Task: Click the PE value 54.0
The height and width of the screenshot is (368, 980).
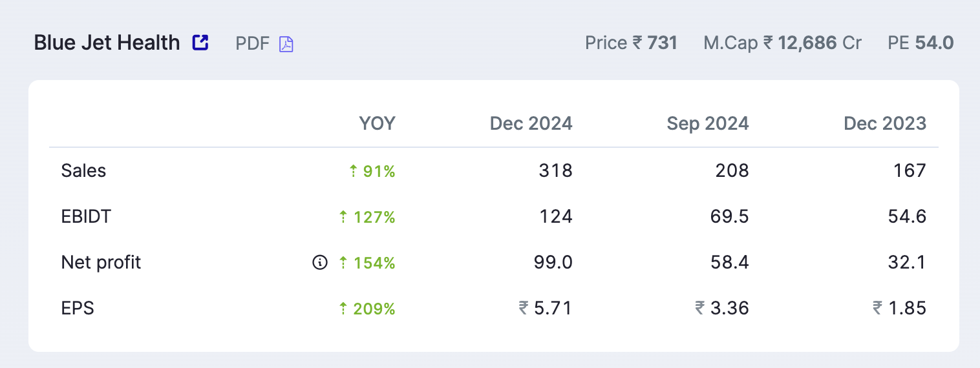Action: pyautogui.click(x=935, y=43)
